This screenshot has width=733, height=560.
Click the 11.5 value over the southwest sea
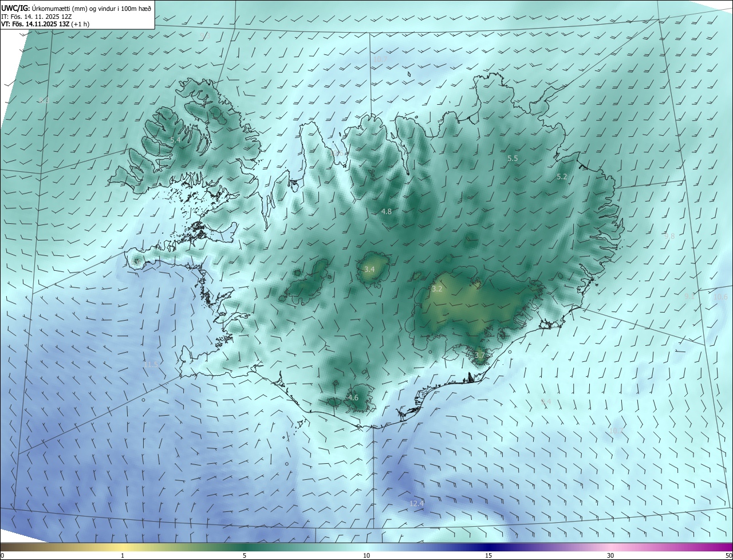click(x=151, y=364)
